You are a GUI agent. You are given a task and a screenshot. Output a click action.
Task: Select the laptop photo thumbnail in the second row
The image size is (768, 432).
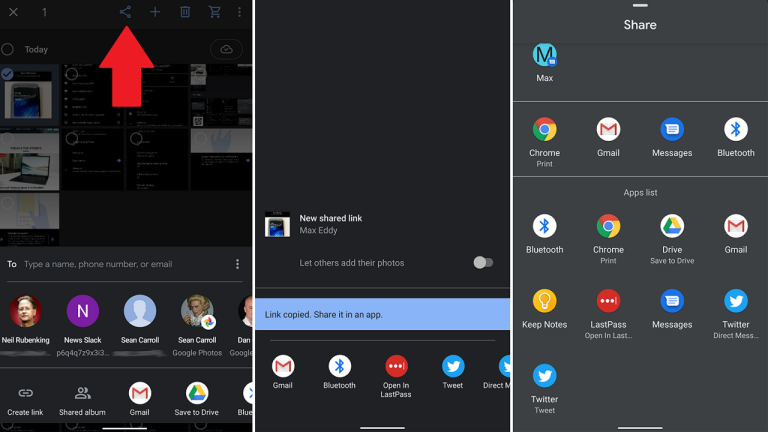click(29, 160)
